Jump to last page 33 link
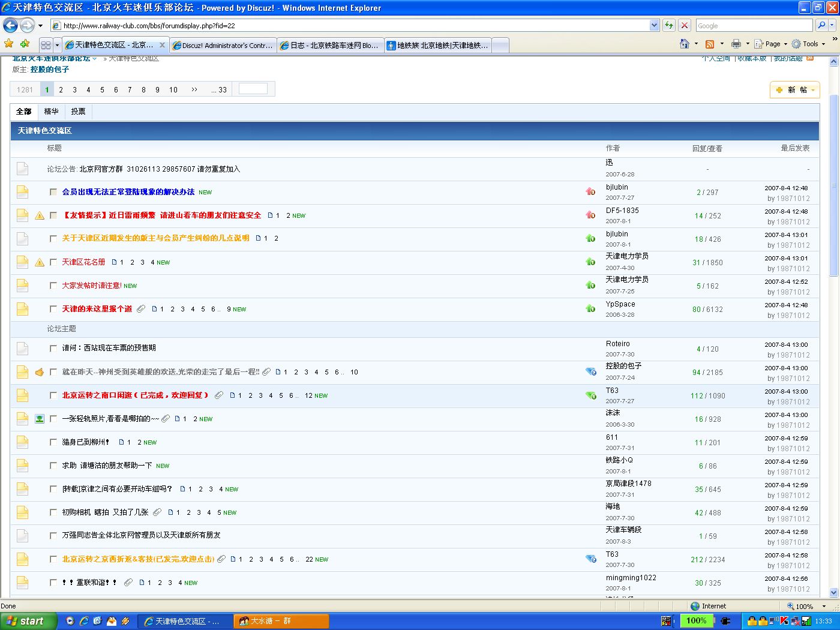The image size is (840, 630). click(x=219, y=89)
